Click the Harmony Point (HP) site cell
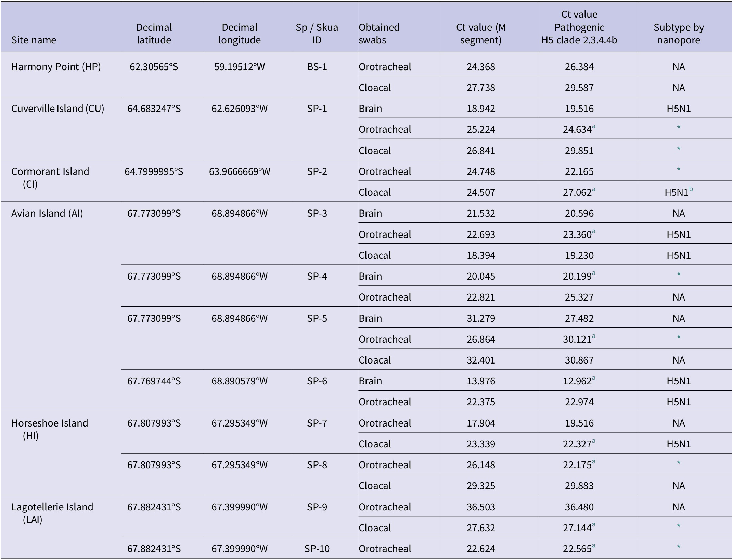 [x=56, y=67]
